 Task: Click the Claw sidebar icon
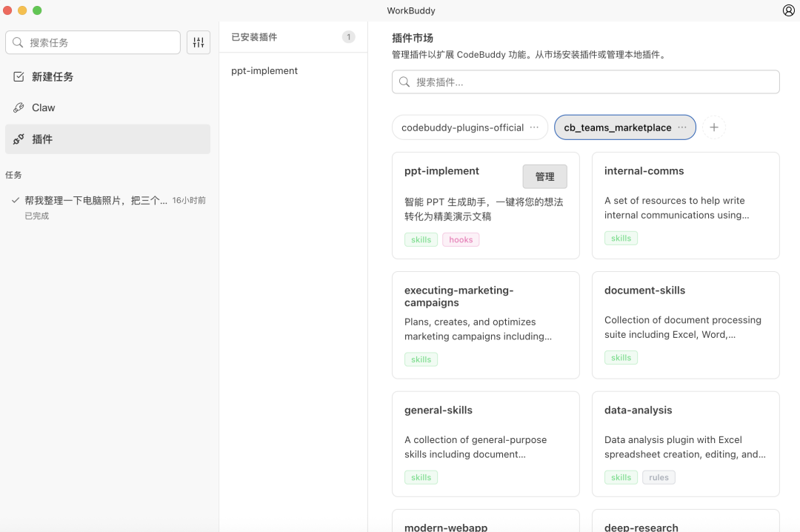pos(19,107)
